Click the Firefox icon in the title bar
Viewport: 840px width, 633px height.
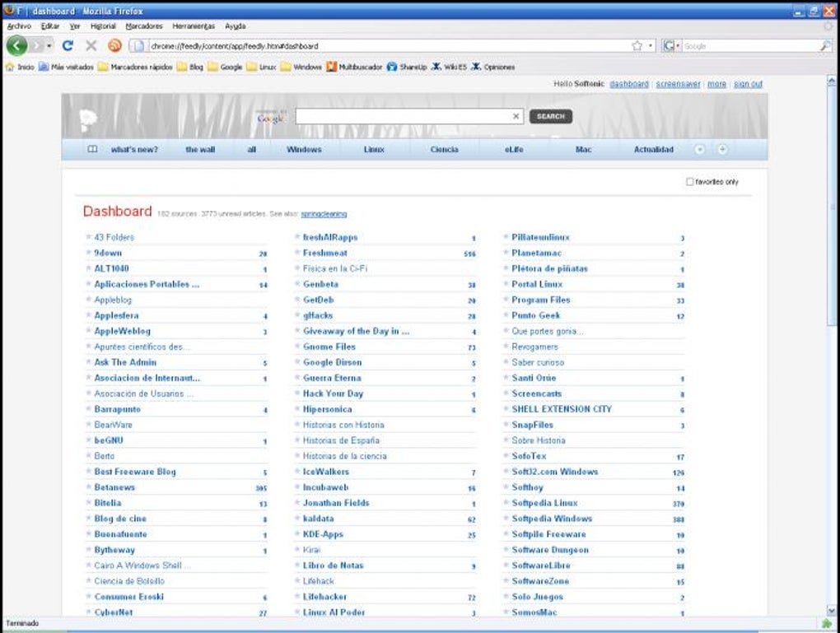coord(10,11)
